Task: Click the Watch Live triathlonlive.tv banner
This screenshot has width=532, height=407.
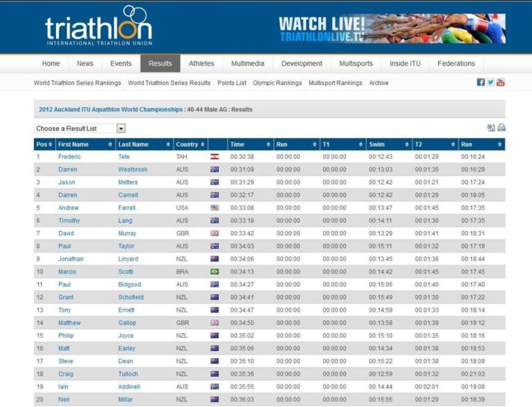Action: pos(392,28)
